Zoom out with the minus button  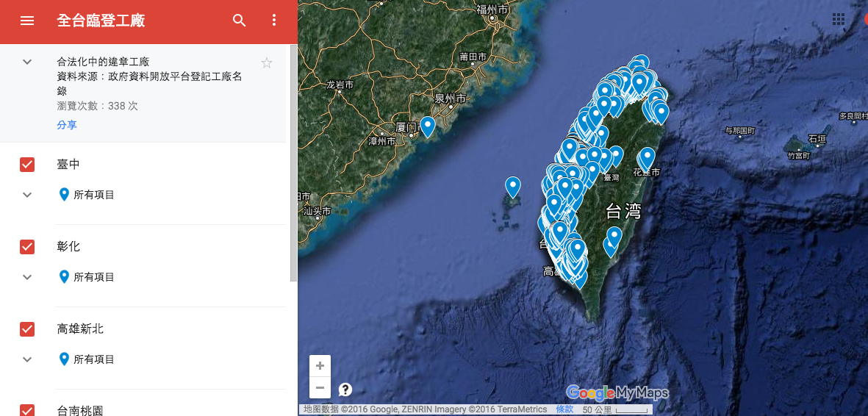pos(320,388)
